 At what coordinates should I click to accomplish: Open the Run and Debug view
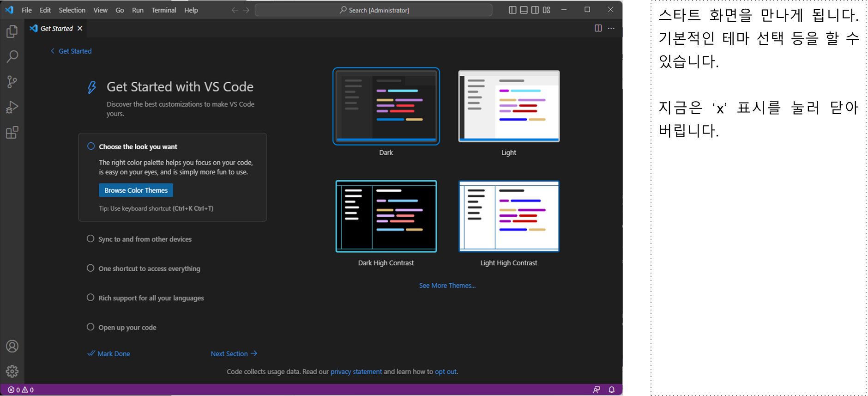[x=12, y=107]
